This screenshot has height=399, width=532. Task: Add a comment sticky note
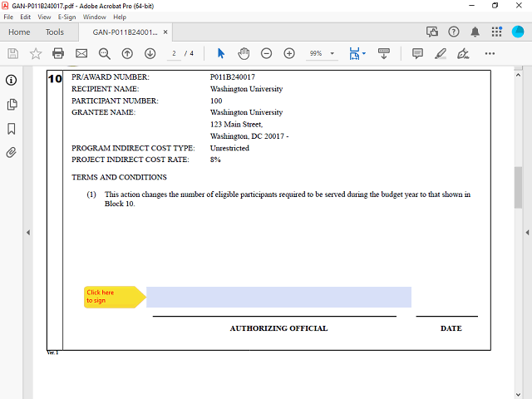(x=417, y=53)
